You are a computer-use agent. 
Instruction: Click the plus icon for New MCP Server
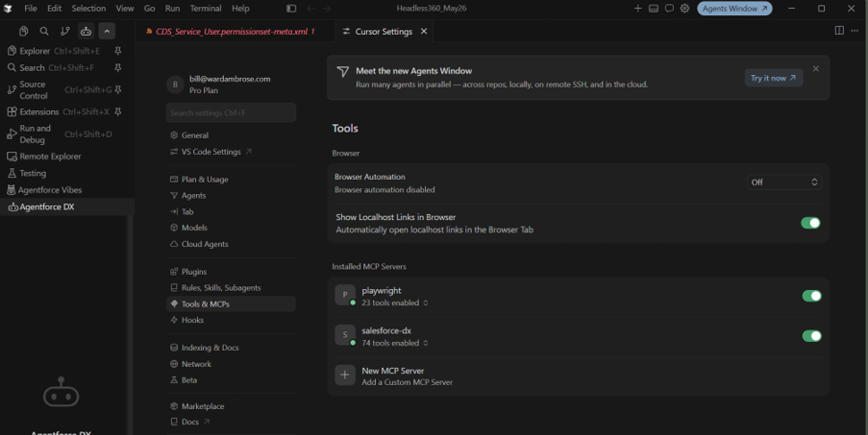click(345, 375)
